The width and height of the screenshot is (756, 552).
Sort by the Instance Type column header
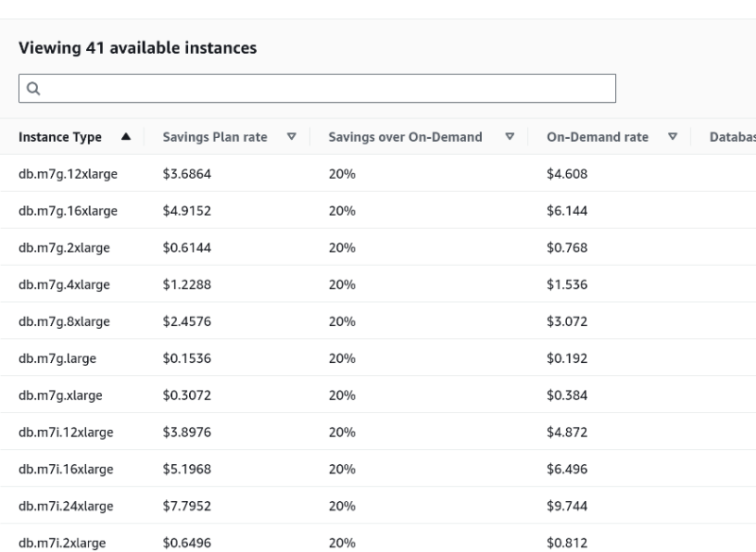click(x=60, y=137)
